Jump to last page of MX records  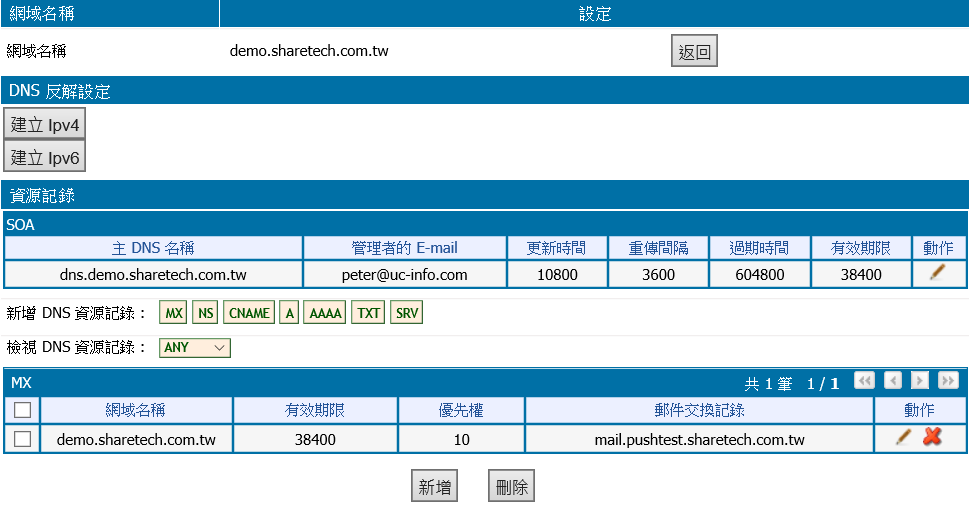click(948, 381)
